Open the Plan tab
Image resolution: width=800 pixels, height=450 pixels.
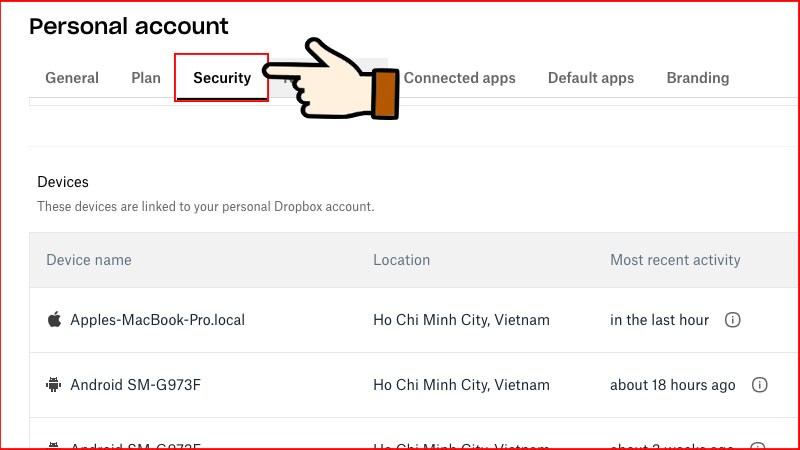146,78
